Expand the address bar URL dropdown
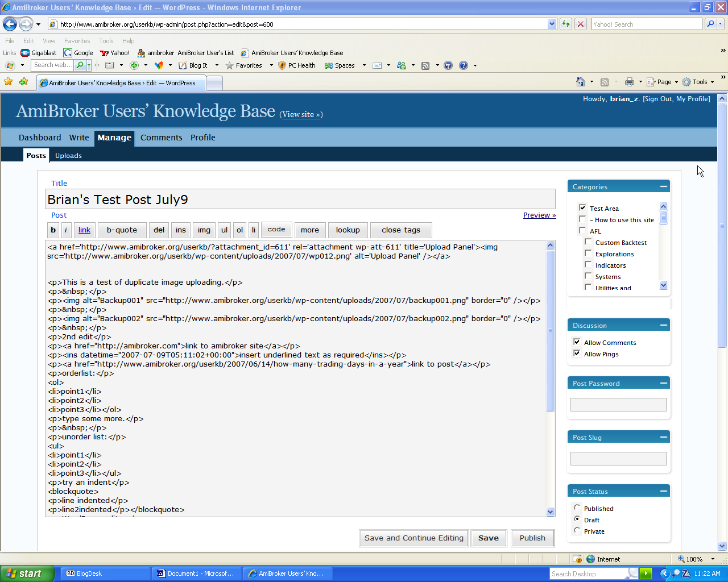This screenshot has width=728, height=582. click(x=552, y=24)
